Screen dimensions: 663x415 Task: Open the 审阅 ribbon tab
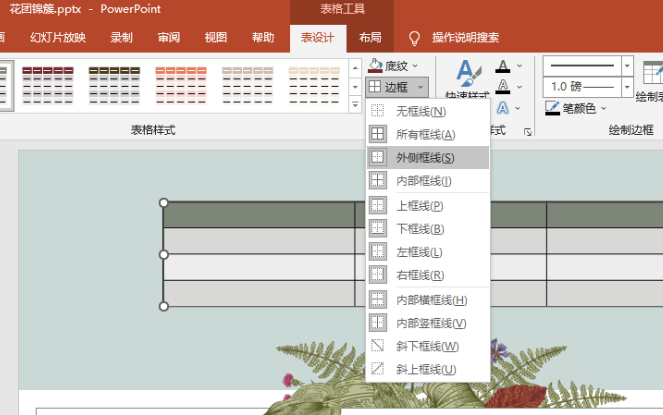(x=169, y=38)
